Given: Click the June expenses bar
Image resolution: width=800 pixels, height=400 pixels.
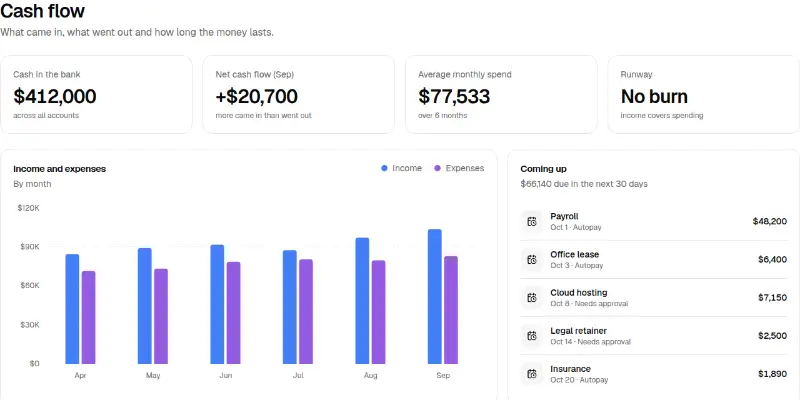Looking at the screenshot, I should tap(234, 313).
